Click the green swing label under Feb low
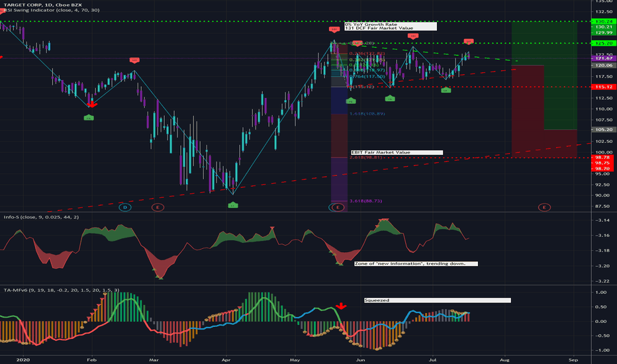 click(x=89, y=117)
